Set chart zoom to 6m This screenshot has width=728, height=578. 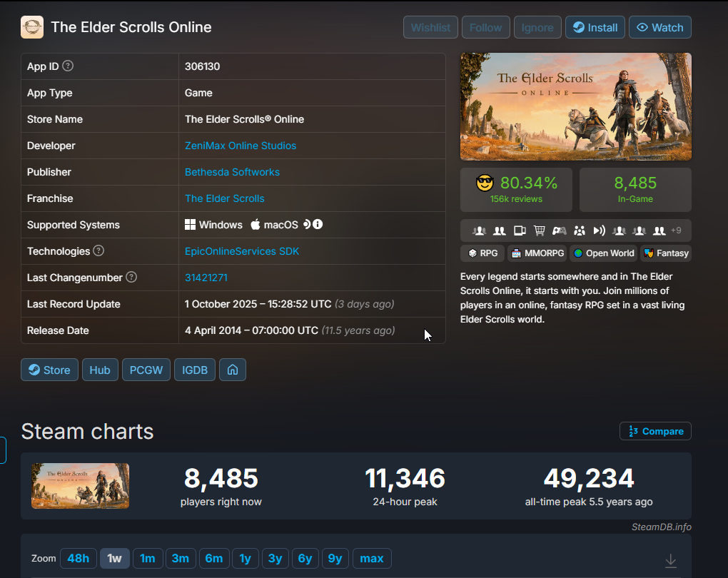tap(214, 558)
